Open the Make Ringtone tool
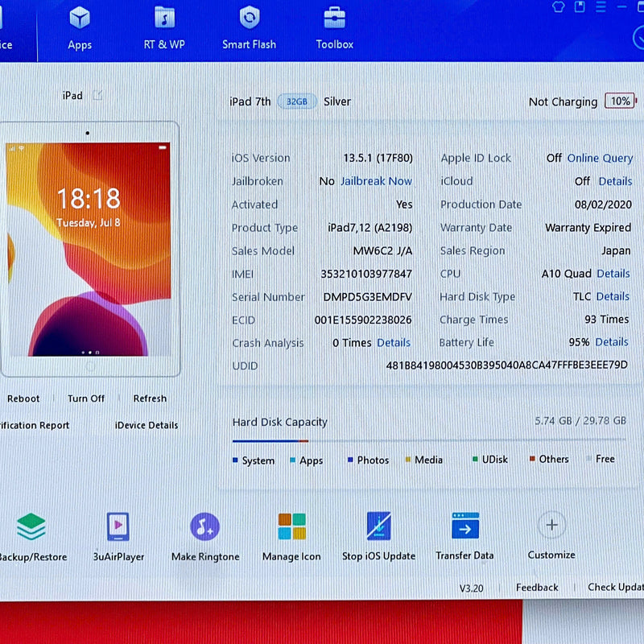 [x=204, y=528]
